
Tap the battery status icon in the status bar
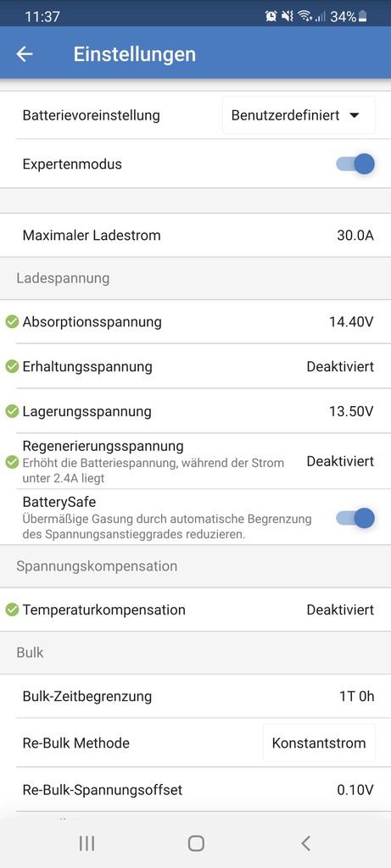363,17
